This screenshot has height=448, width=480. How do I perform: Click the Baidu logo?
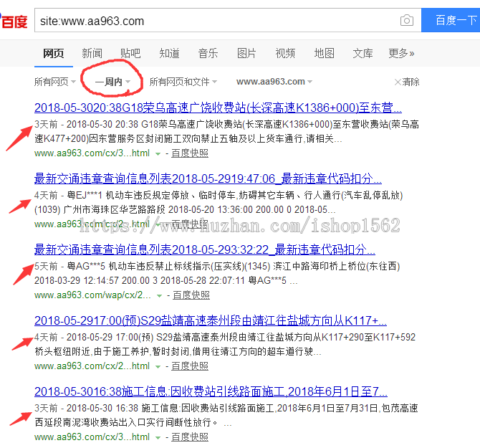tap(14, 21)
